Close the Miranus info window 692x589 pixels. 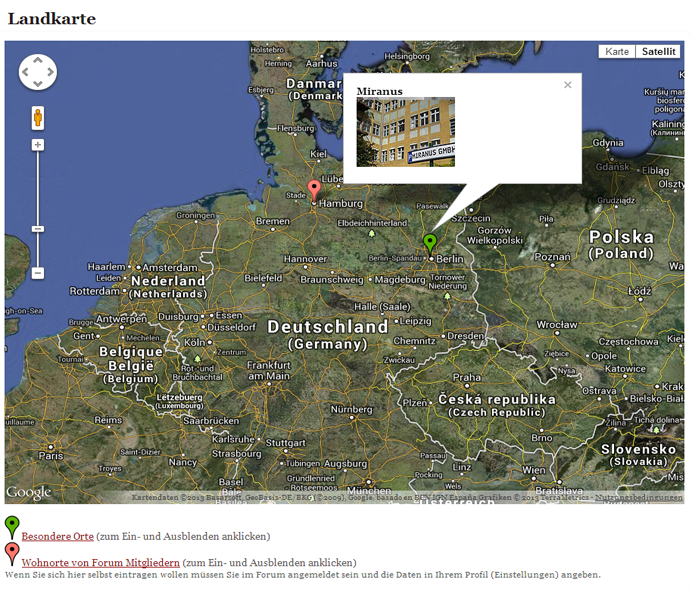(568, 85)
